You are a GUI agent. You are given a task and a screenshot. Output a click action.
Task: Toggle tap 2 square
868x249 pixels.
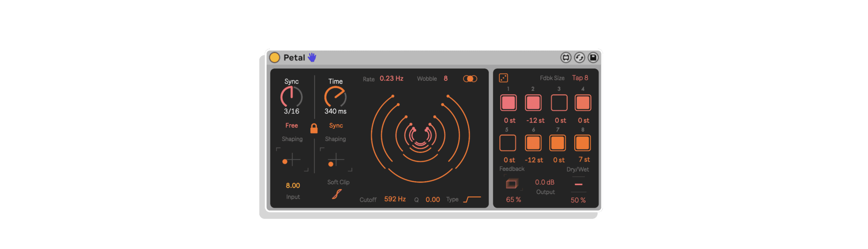tap(533, 103)
